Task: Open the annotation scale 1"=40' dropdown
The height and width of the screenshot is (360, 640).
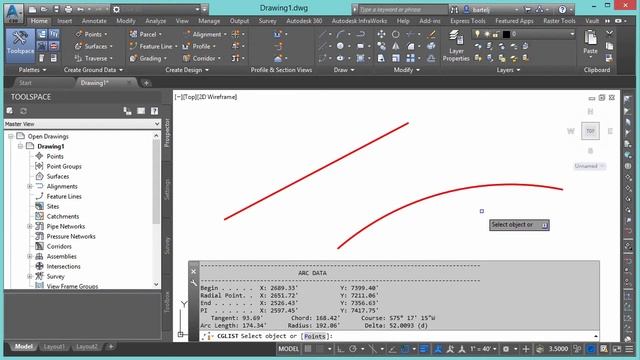Action: 483,349
